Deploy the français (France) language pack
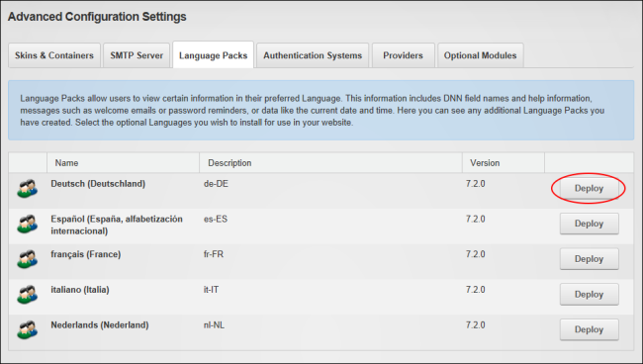The width and height of the screenshot is (643, 364). tap(589, 258)
